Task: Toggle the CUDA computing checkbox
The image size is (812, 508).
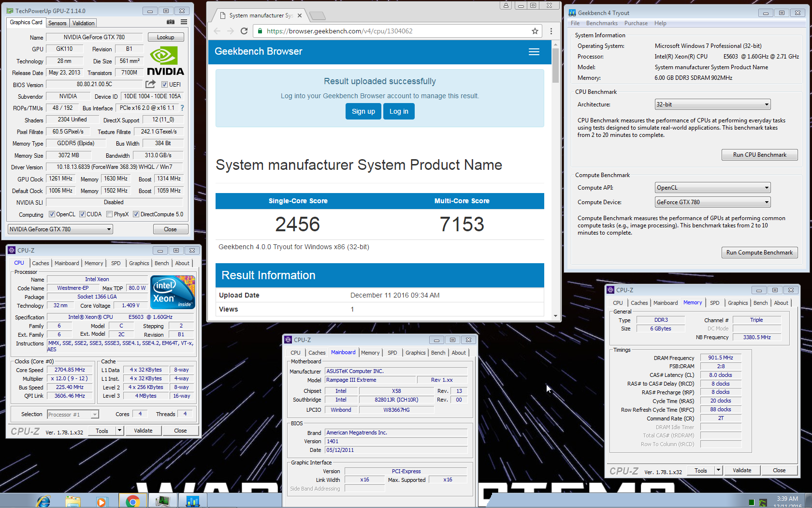Action: pyautogui.click(x=82, y=214)
